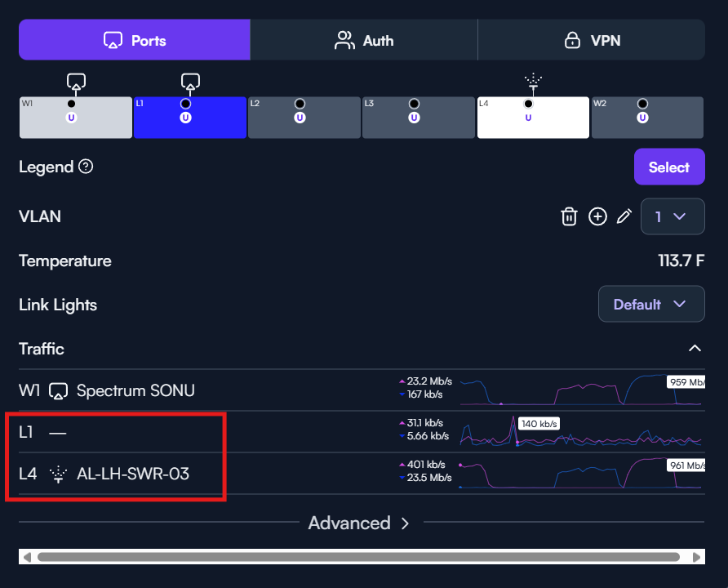The height and width of the screenshot is (588, 728).
Task: Click the uplink icon above port W1
Action: click(x=76, y=83)
